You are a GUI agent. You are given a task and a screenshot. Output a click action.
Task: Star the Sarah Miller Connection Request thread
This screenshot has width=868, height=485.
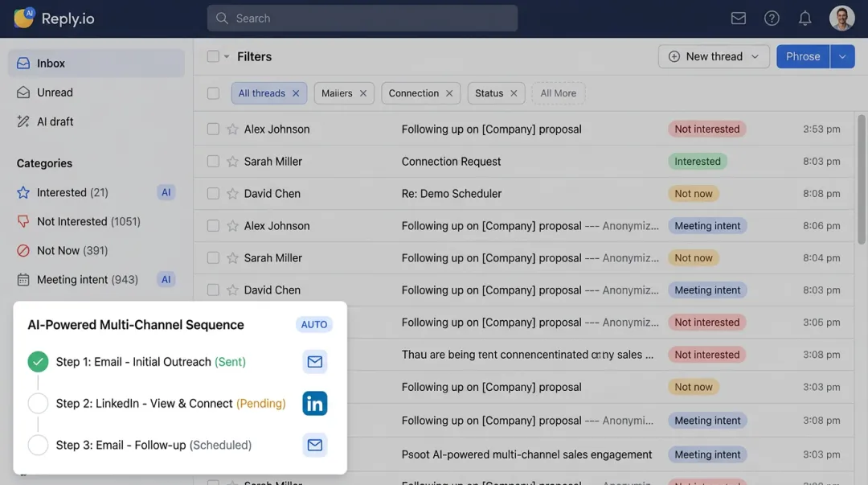click(232, 162)
